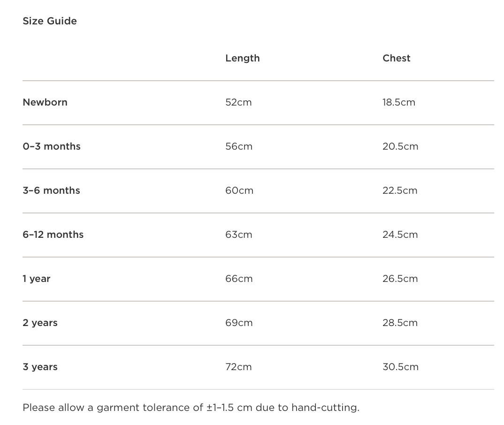This screenshot has height=425, width=504.
Task: Click the garment tolerance note text
Action: click(x=191, y=407)
